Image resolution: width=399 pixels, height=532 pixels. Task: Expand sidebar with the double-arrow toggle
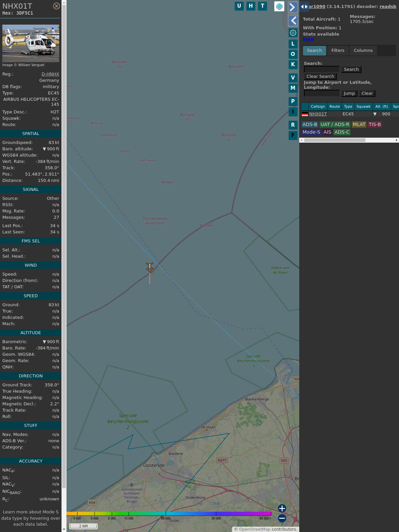304,7
